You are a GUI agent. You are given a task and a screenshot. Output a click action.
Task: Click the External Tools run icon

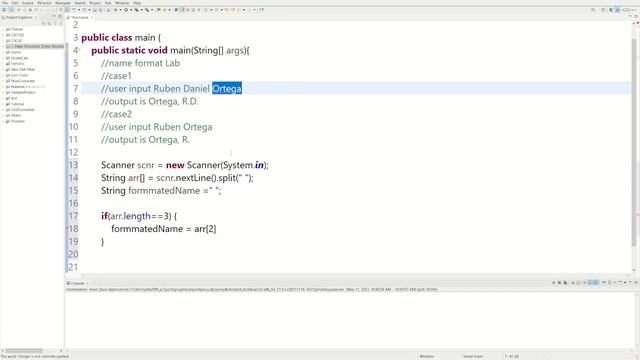[x=147, y=10]
